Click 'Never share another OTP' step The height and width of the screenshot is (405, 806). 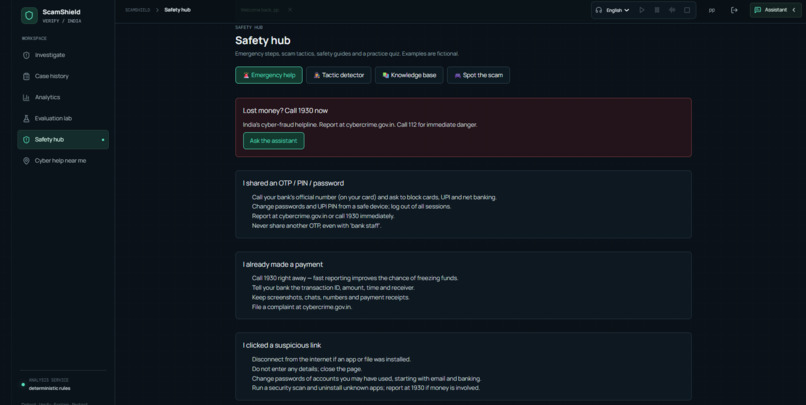[317, 226]
